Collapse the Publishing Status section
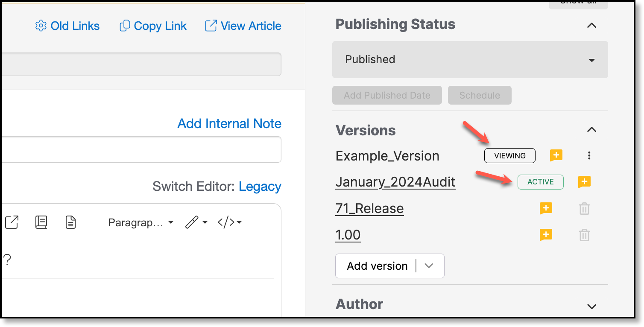The image size is (644, 327). click(x=591, y=25)
